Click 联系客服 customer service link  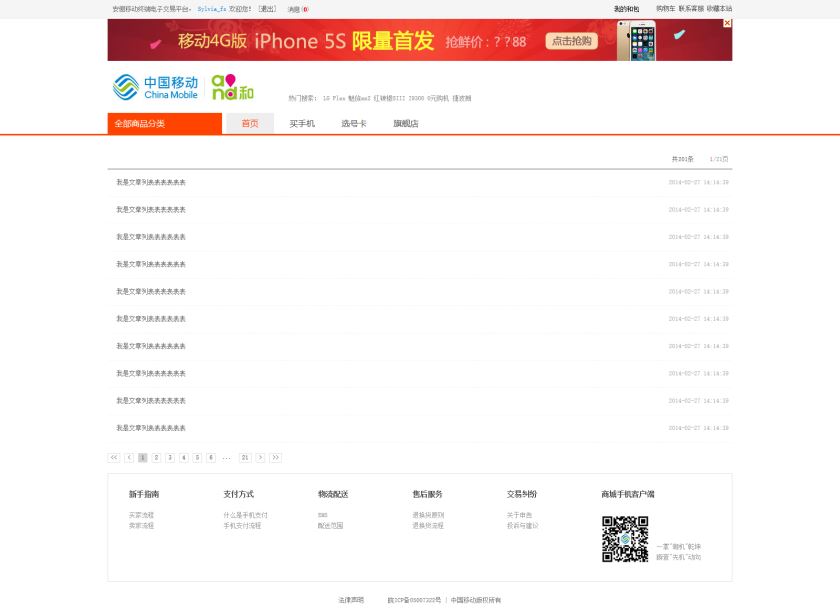pos(691,9)
